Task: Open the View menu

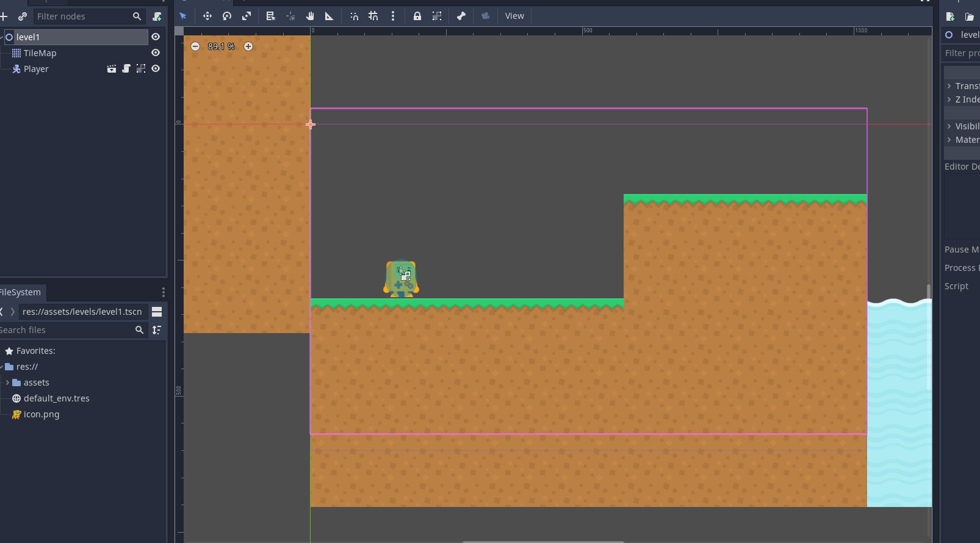Action: [x=514, y=16]
